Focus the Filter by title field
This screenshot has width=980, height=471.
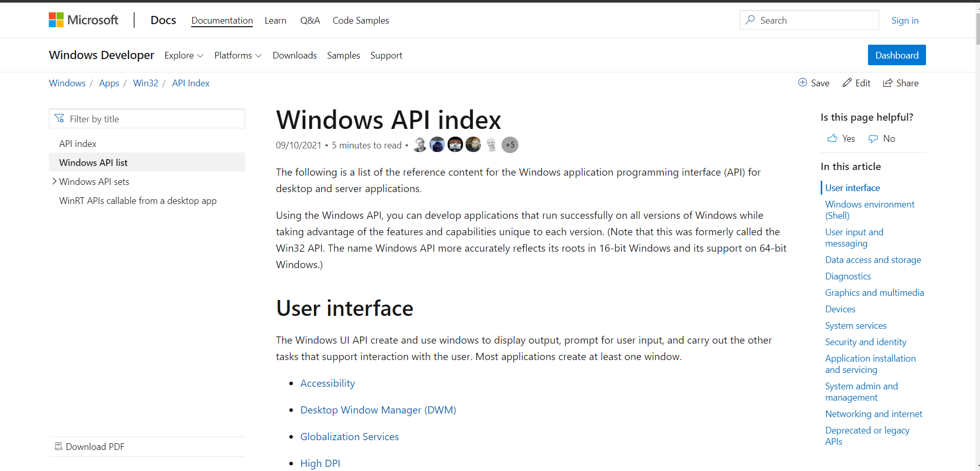[147, 119]
